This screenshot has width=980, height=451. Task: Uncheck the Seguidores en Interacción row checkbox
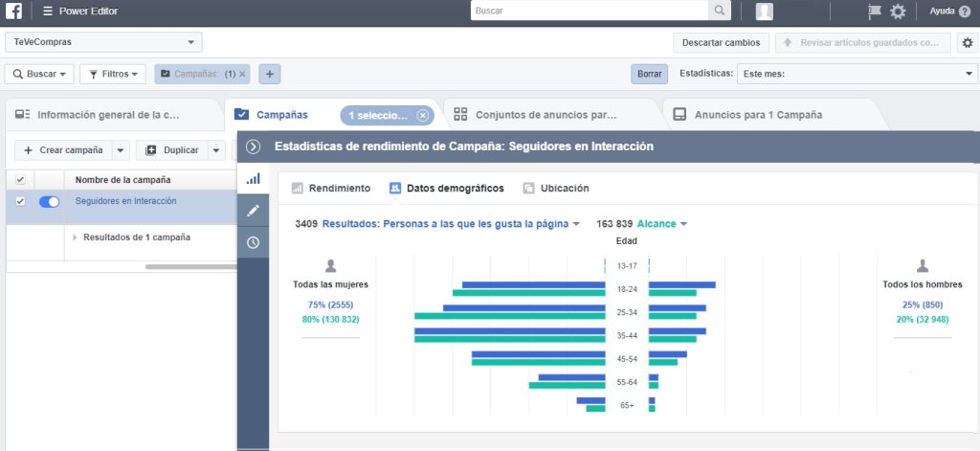click(20, 202)
